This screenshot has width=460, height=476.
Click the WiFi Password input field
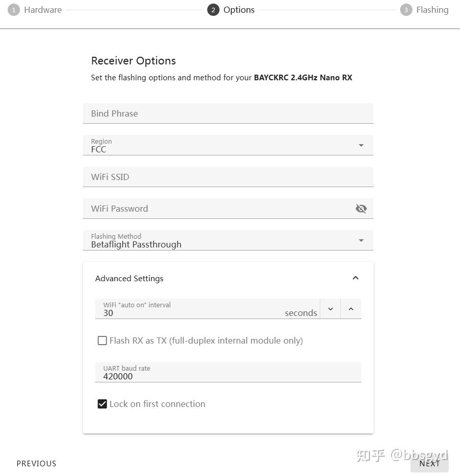(x=217, y=209)
